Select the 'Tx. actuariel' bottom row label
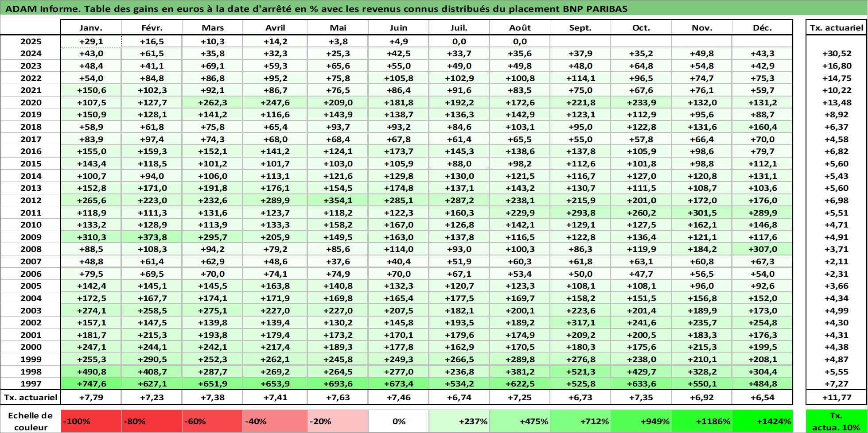 tap(31, 397)
